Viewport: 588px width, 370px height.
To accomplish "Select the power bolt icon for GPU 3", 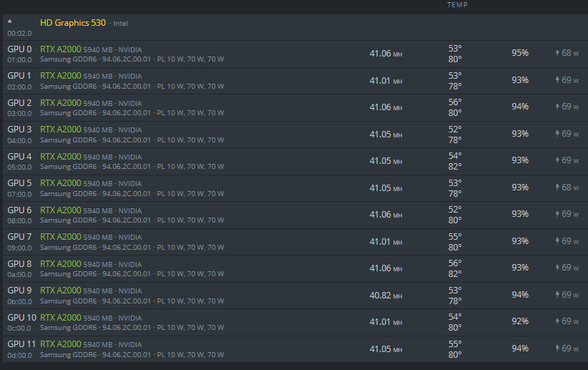I will tap(558, 134).
